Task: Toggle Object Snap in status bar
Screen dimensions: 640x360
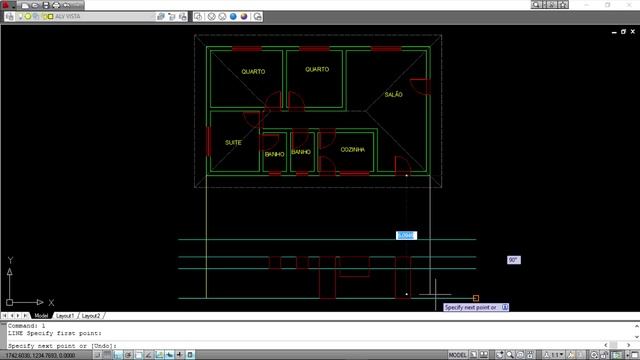Action: tap(138, 355)
